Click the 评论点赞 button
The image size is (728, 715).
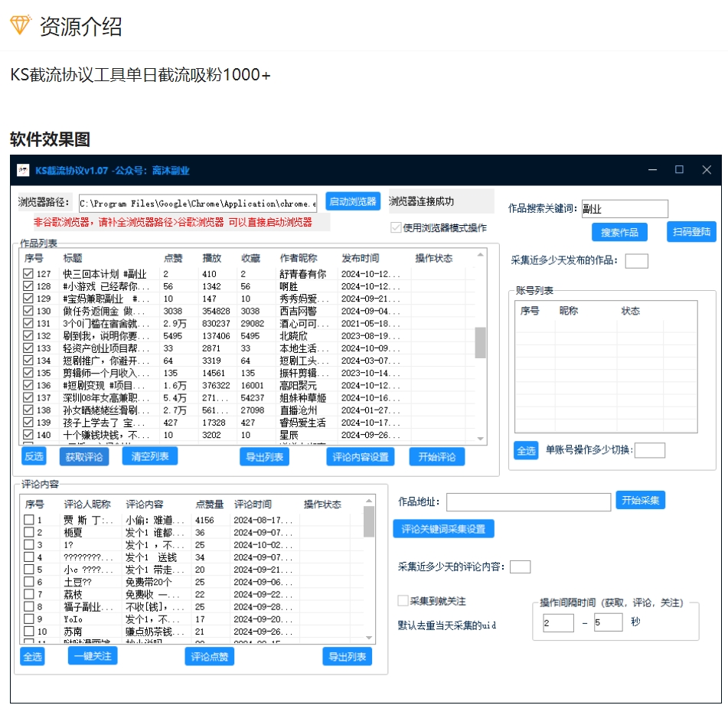(210, 657)
